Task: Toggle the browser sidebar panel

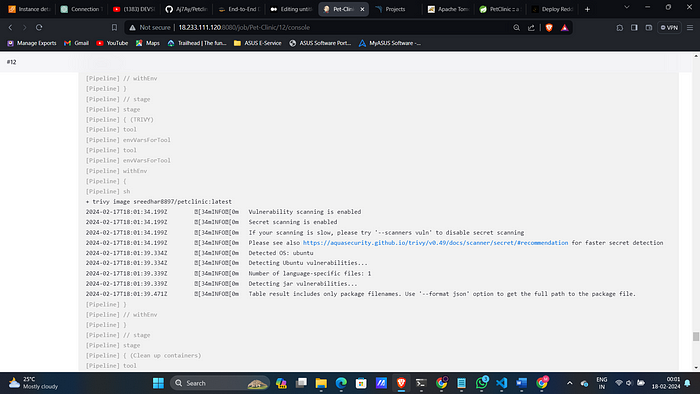Action: 634,27
